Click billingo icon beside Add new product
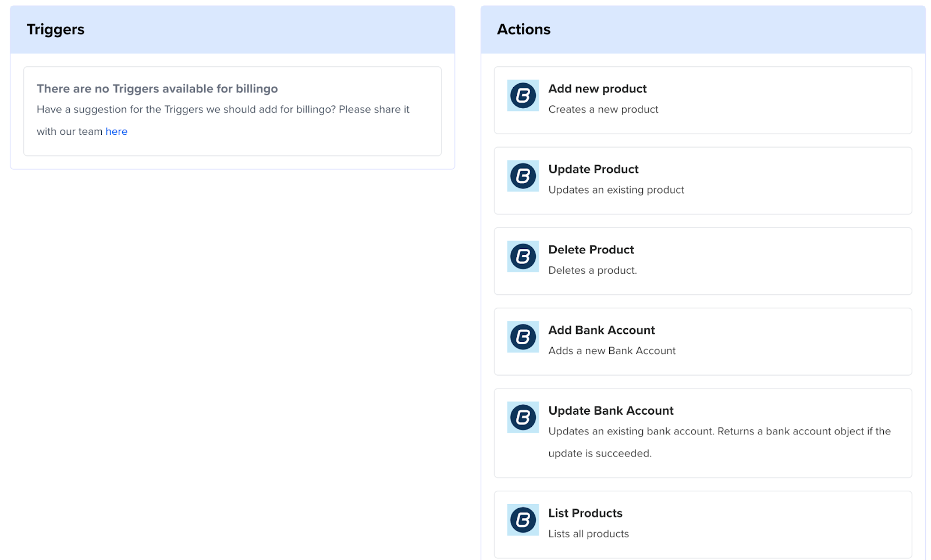931x560 pixels. 523,95
